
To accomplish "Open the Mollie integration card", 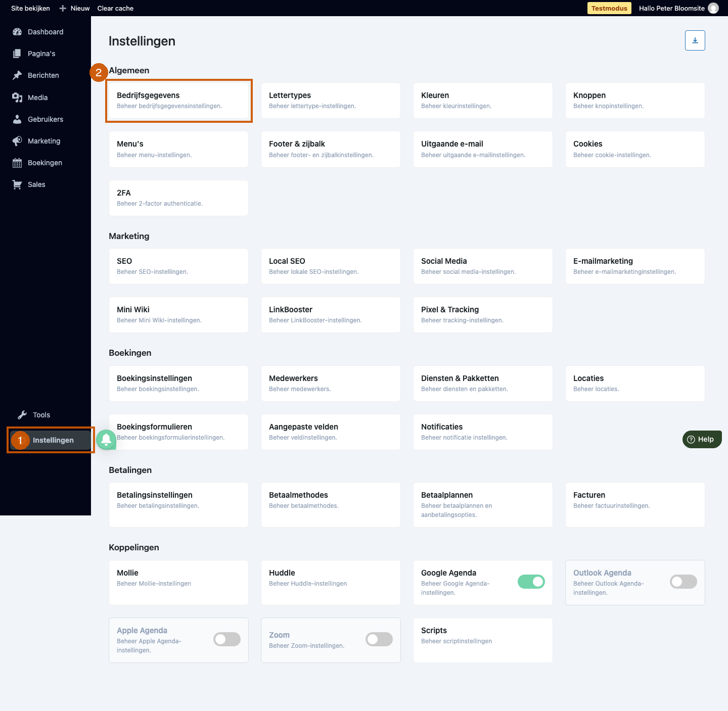I will (x=178, y=583).
